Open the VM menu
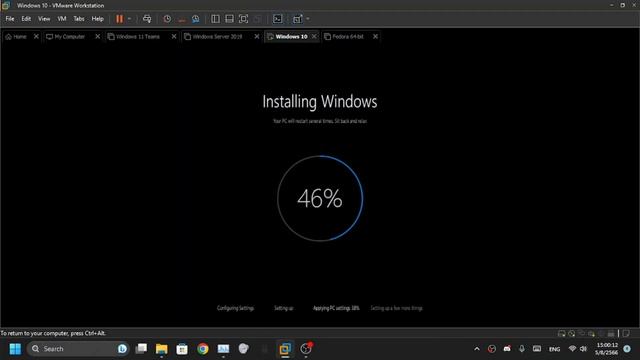This screenshot has width=640, height=360. click(x=62, y=19)
